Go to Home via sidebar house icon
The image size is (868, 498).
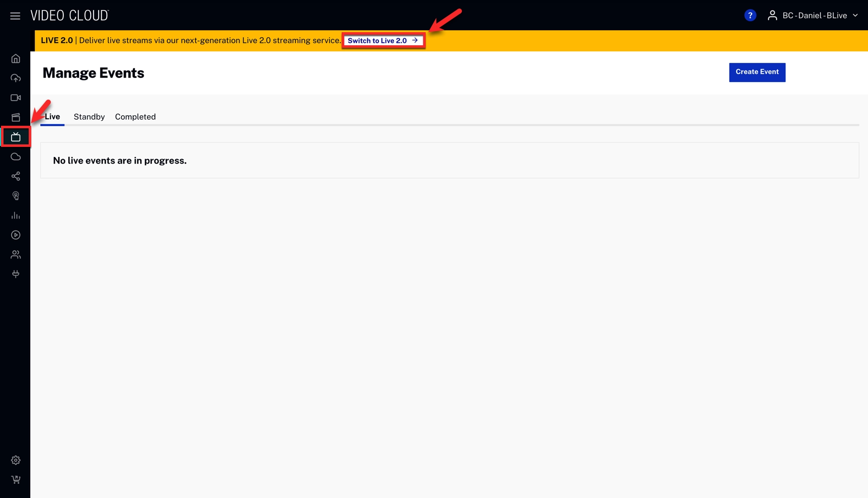[x=16, y=59]
